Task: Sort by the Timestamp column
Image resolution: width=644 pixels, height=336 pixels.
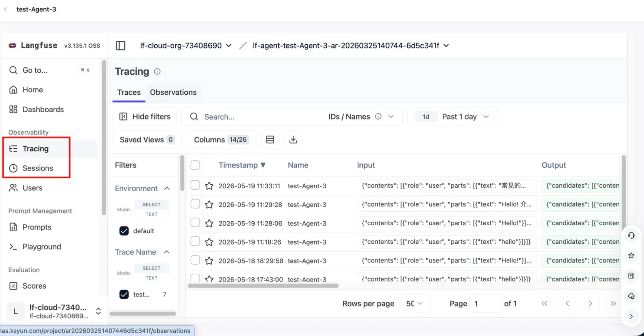Action: tap(242, 165)
